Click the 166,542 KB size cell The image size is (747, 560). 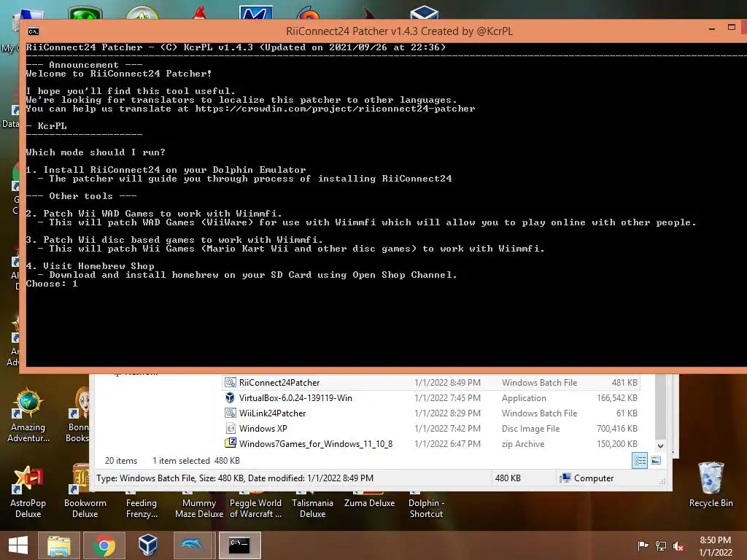pos(617,397)
